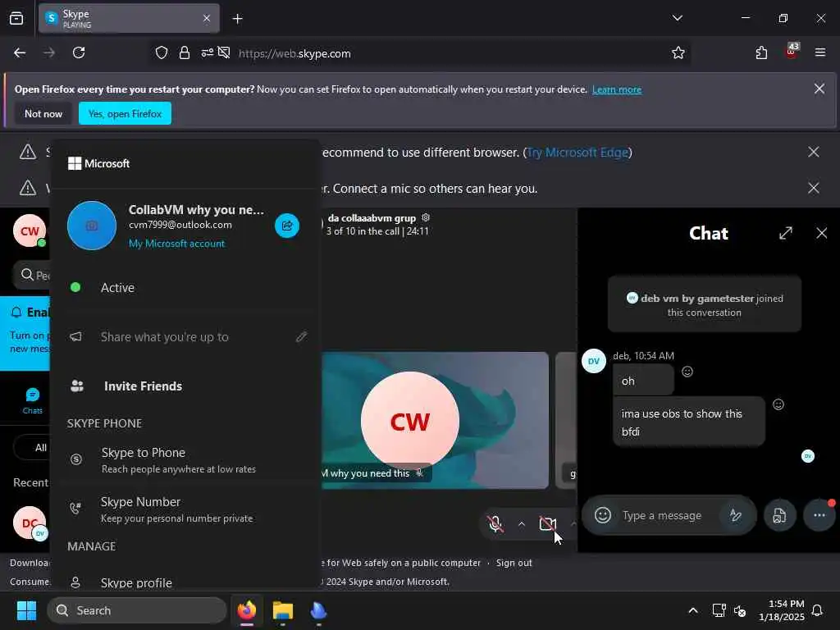Open the chat options three-dots button
The height and width of the screenshot is (630, 840).
819,515
